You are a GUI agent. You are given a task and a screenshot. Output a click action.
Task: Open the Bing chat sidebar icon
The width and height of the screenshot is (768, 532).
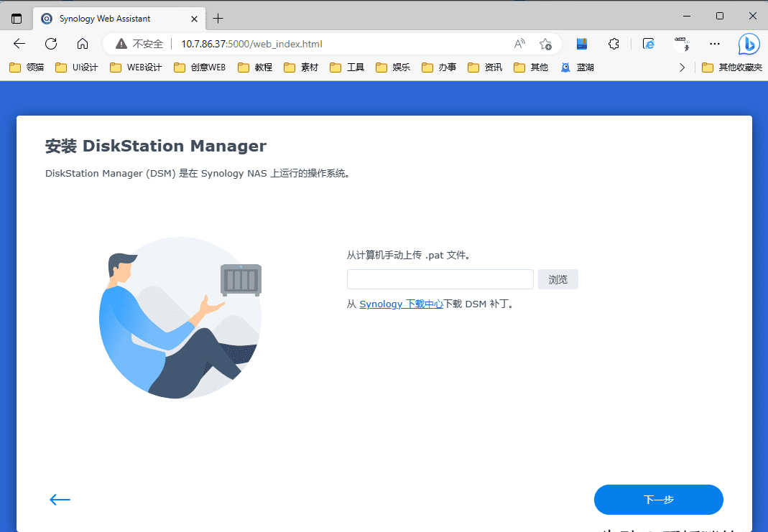[x=749, y=44]
